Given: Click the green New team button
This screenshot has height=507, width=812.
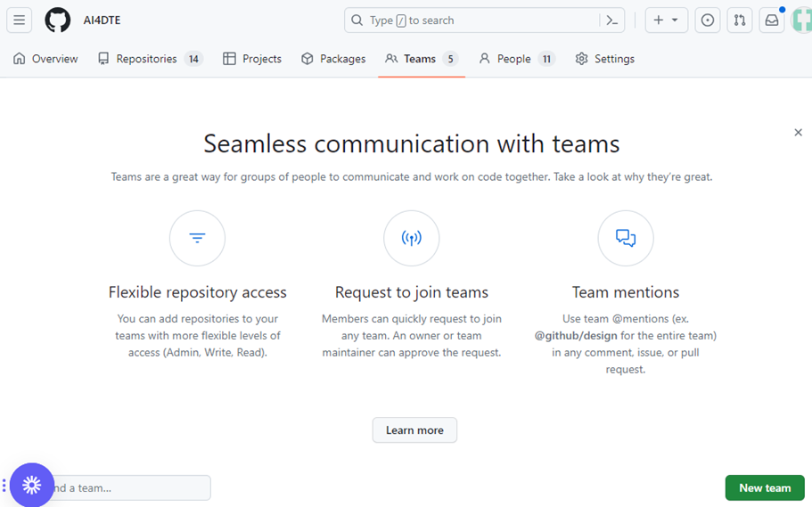Looking at the screenshot, I should pyautogui.click(x=764, y=487).
